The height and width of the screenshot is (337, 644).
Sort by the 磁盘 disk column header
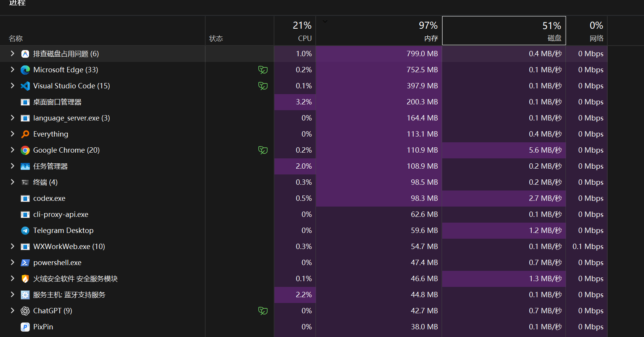coord(504,31)
